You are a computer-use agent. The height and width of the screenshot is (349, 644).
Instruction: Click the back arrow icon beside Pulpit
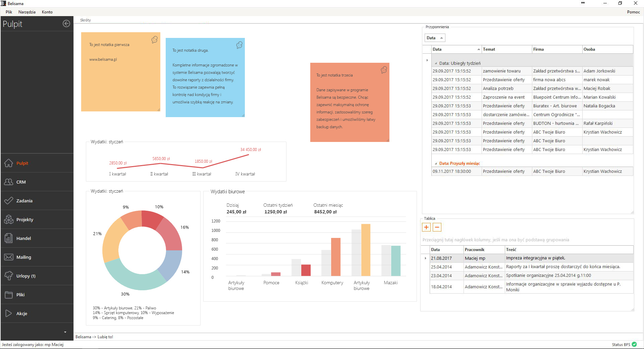(x=66, y=23)
